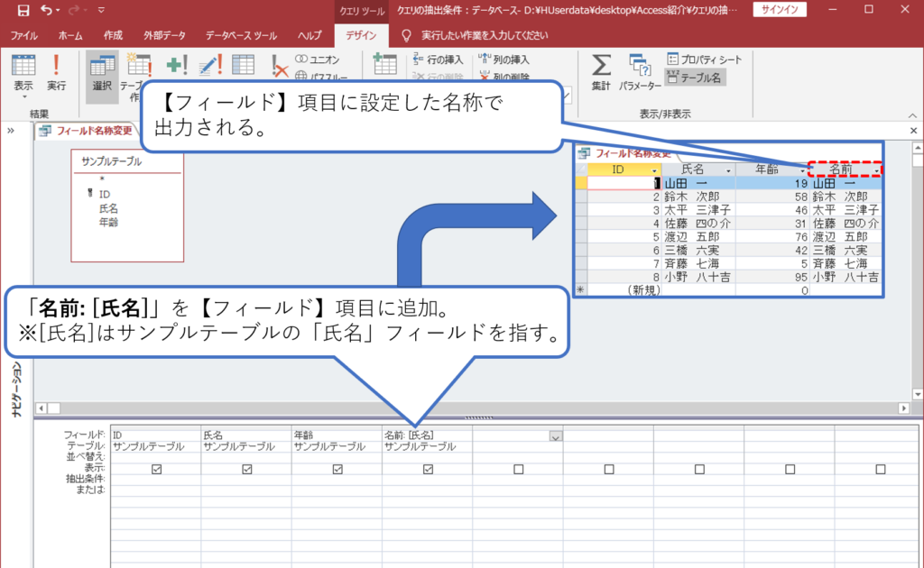Click the lightbulb Tell Me icon

[x=406, y=36]
